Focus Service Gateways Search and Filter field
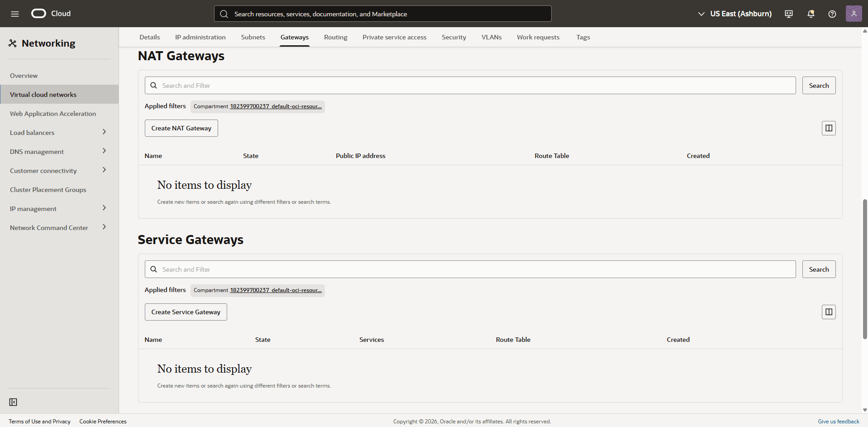Viewport: 868px width, 427px height. click(470, 269)
